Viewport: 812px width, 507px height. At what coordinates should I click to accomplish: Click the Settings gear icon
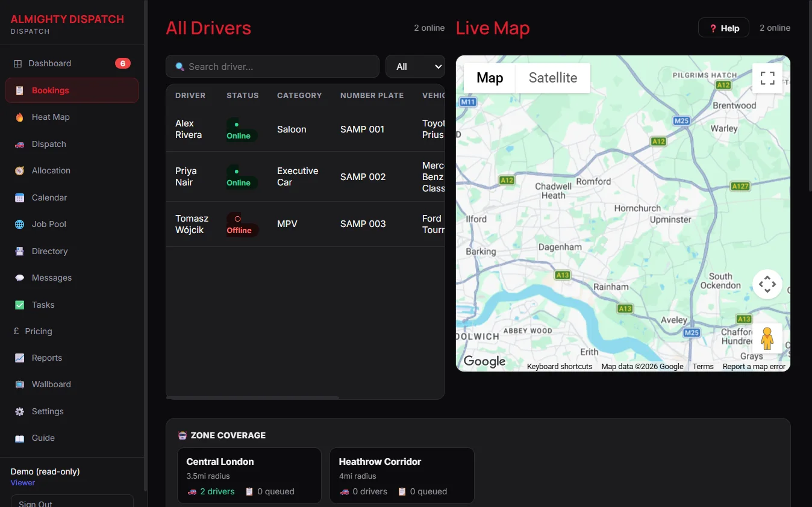20,412
